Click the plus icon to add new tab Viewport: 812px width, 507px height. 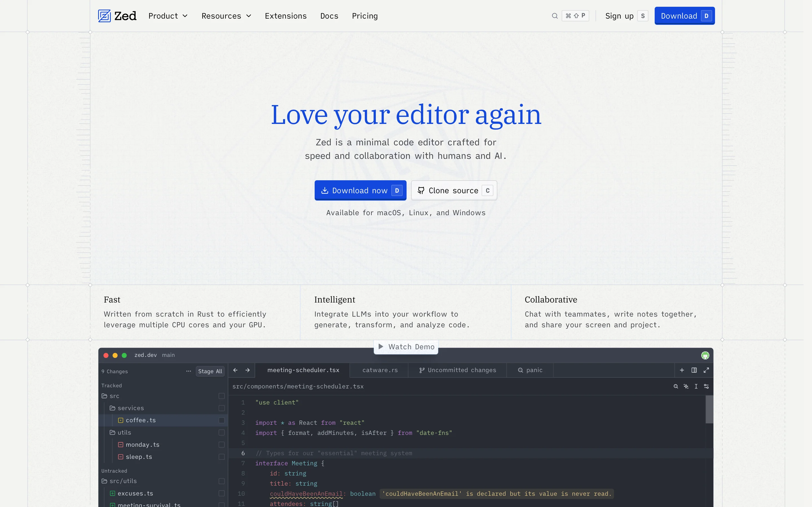(682, 370)
